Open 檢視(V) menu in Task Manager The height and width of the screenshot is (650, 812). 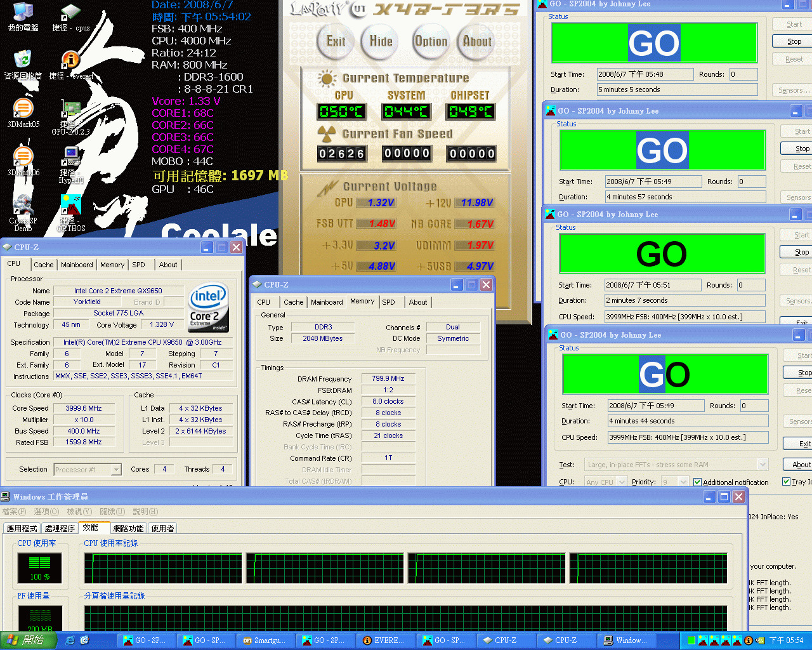tap(79, 512)
